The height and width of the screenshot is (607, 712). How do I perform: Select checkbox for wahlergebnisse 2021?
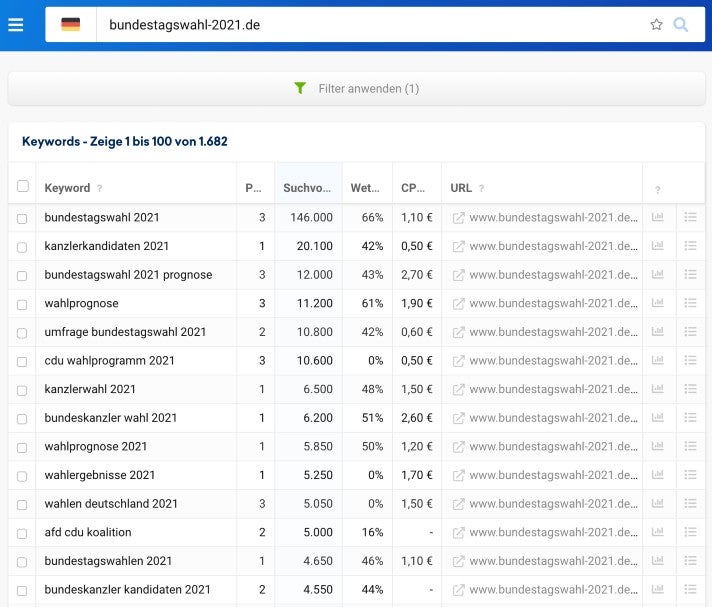pos(23,475)
